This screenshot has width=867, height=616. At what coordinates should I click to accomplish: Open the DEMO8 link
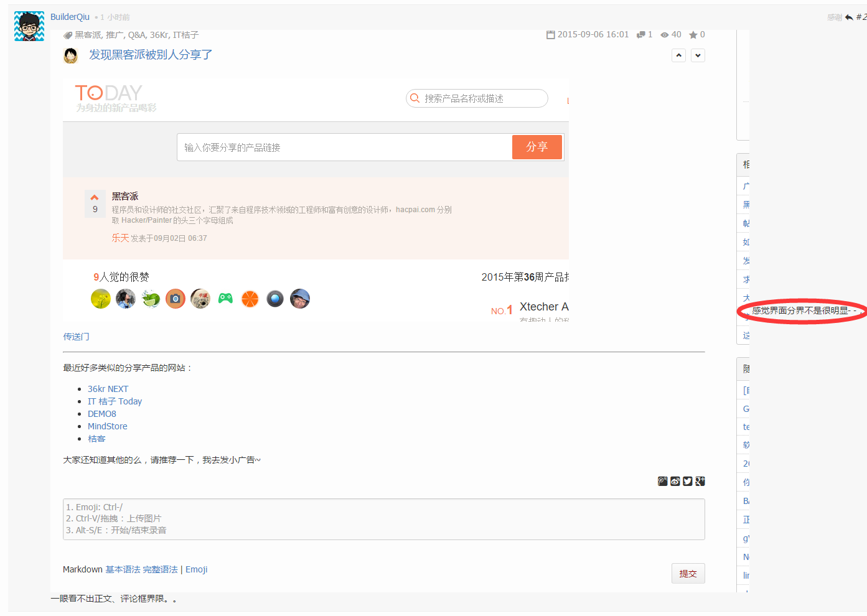click(102, 414)
